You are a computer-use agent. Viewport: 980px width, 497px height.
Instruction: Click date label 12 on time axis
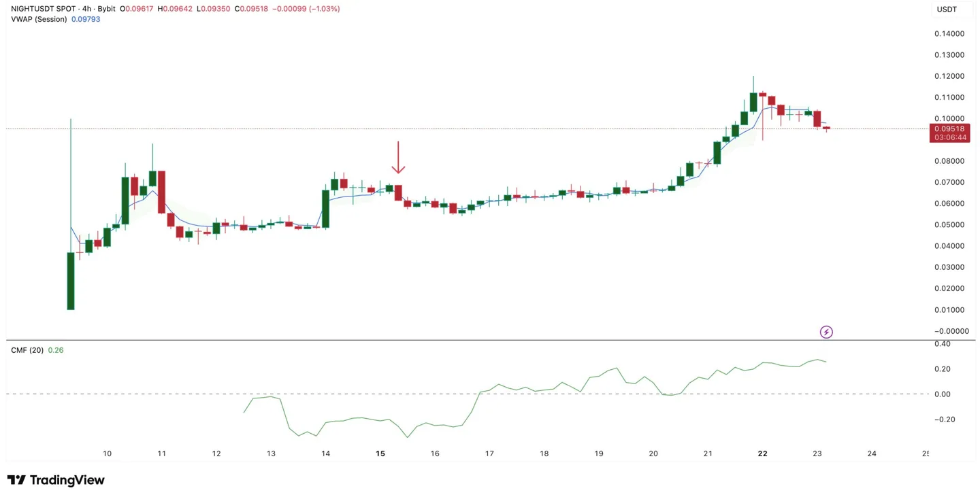coord(216,453)
